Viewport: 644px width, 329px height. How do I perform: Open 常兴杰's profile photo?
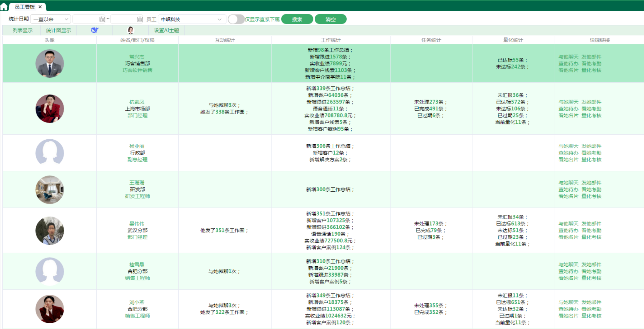tap(50, 63)
